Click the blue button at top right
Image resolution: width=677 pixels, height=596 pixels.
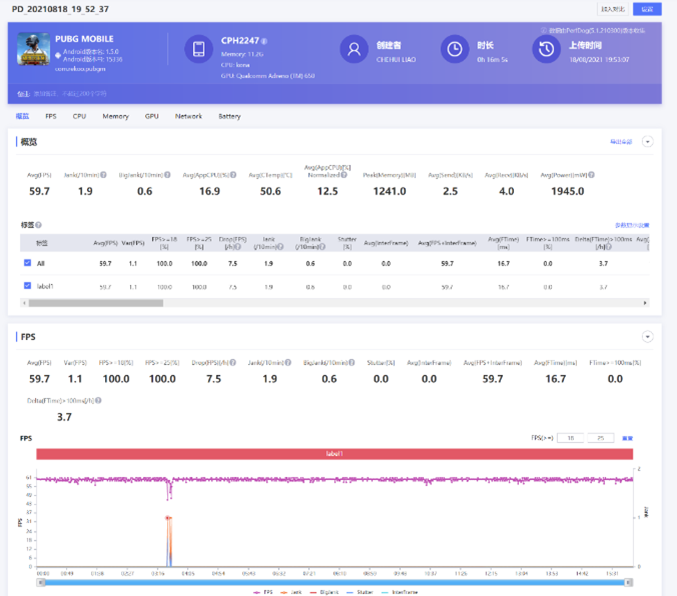pyautogui.click(x=647, y=9)
